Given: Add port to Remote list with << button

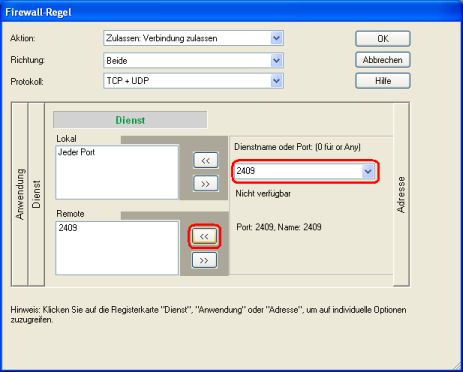Looking at the screenshot, I should coord(204,237).
